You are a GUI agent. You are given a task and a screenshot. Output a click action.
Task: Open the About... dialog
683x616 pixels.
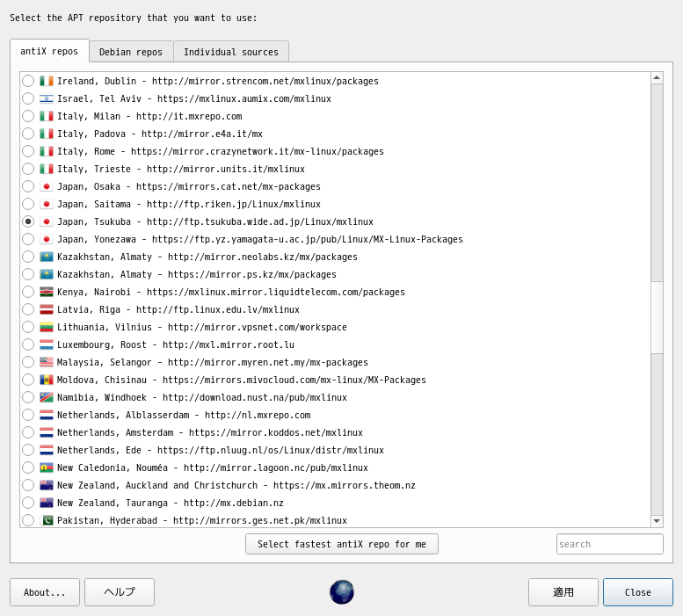click(x=45, y=592)
